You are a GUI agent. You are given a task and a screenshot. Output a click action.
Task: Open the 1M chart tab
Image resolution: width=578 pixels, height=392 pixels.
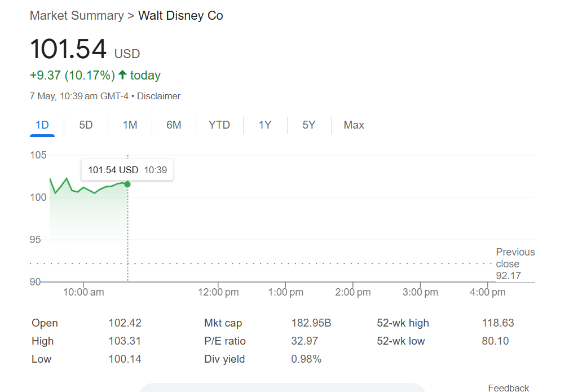(x=130, y=125)
